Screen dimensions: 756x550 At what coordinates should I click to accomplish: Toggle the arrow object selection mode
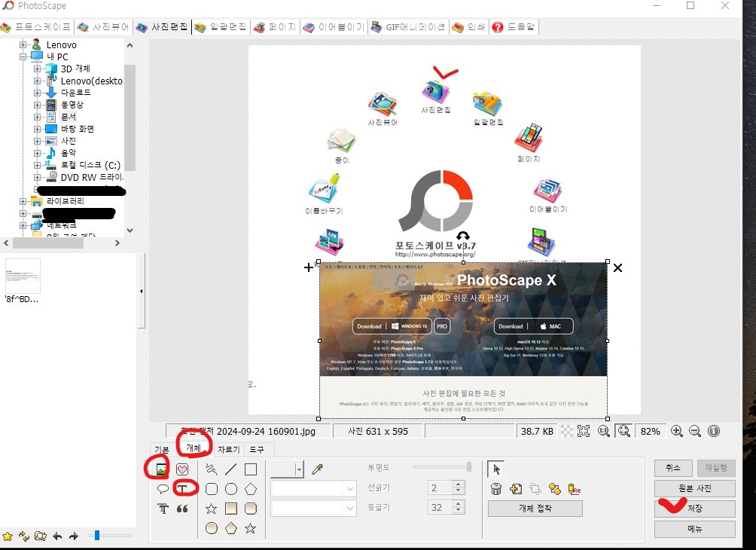click(x=496, y=469)
